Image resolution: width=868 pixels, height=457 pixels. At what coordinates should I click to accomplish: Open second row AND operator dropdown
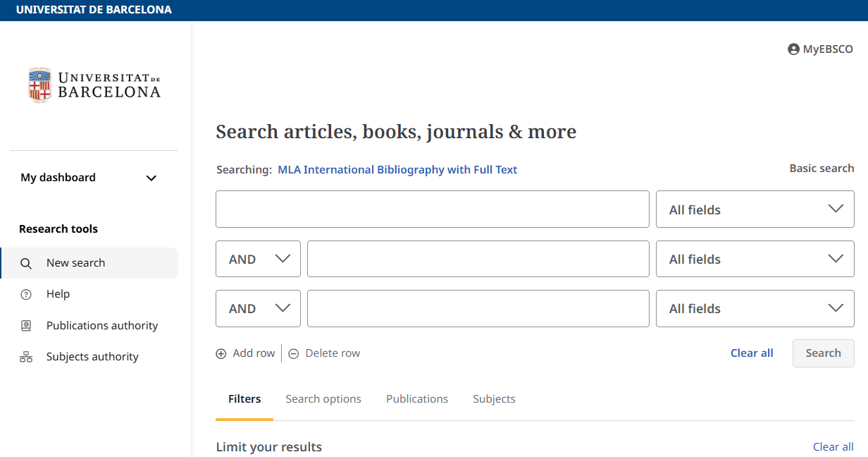click(x=258, y=259)
